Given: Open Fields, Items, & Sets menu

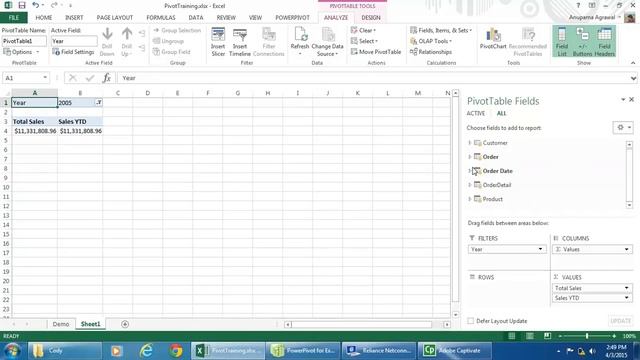Looking at the screenshot, I should tap(441, 30).
